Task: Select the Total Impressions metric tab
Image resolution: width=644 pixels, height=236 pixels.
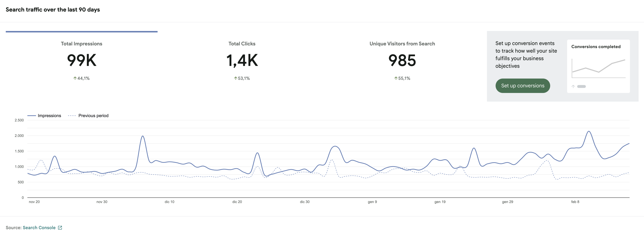Action: (x=82, y=44)
